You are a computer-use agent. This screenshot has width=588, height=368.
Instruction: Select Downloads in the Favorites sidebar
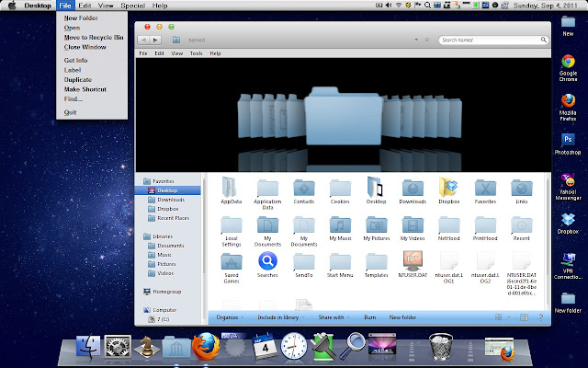point(170,200)
